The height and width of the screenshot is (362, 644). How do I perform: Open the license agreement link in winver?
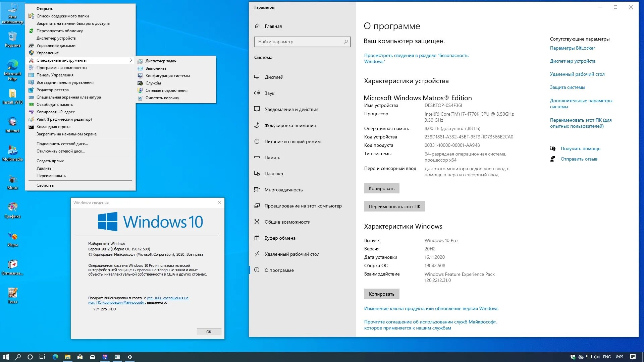click(138, 300)
